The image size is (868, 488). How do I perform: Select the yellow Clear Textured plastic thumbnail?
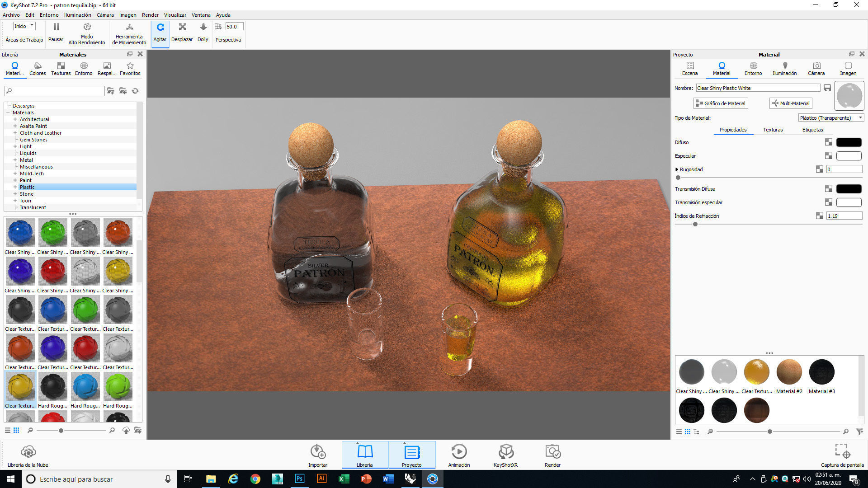tap(20, 386)
